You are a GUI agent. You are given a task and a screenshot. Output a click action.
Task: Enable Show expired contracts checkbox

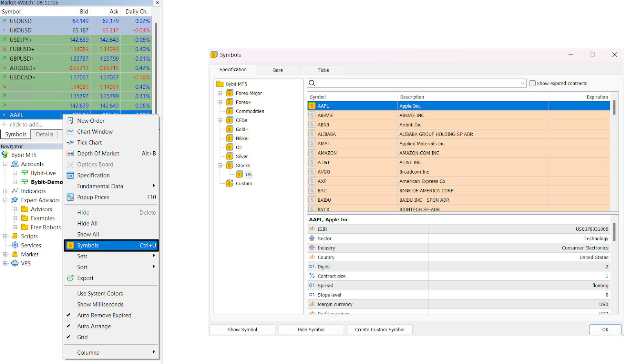point(532,83)
